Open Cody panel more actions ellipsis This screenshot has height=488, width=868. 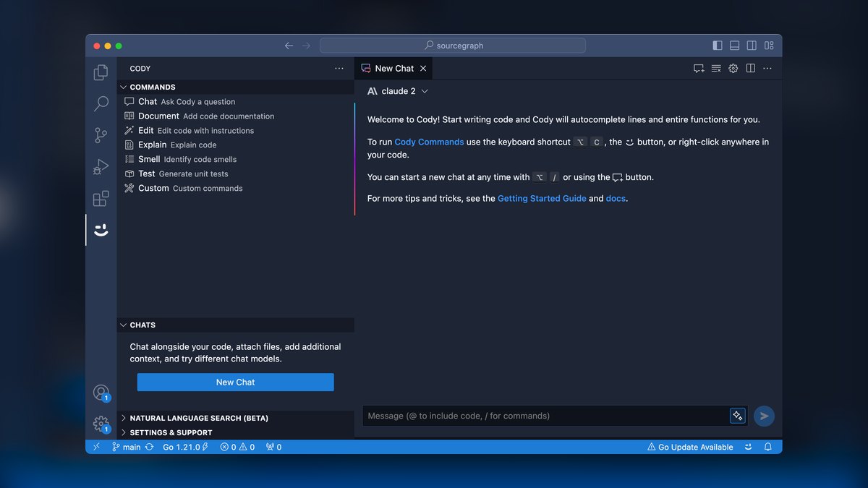point(339,69)
